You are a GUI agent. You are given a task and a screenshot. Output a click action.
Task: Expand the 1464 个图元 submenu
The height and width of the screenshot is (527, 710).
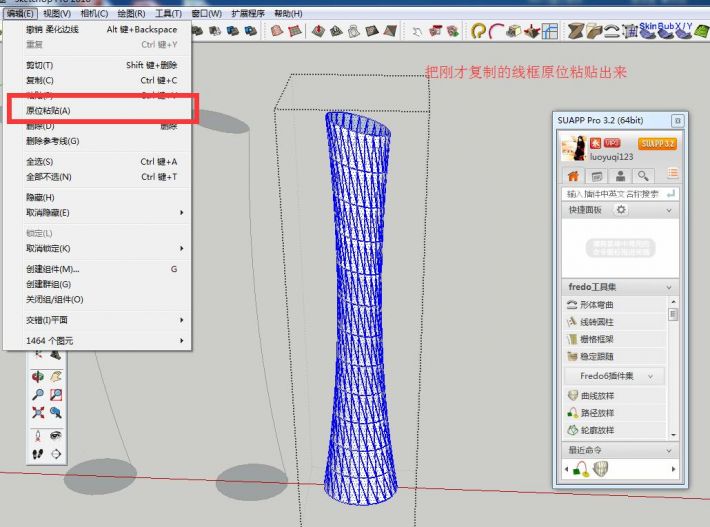(x=182, y=340)
